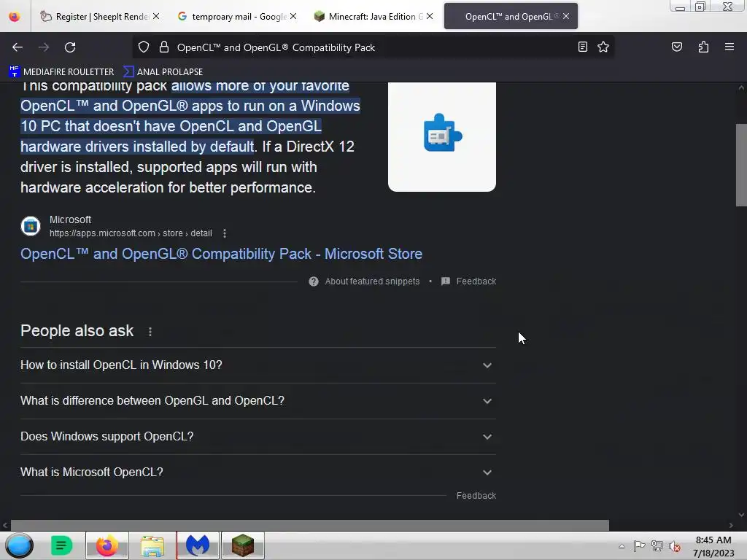The width and height of the screenshot is (747, 560).
Task: Expand What is Microsoft OpenCL question
Action: coord(258,472)
